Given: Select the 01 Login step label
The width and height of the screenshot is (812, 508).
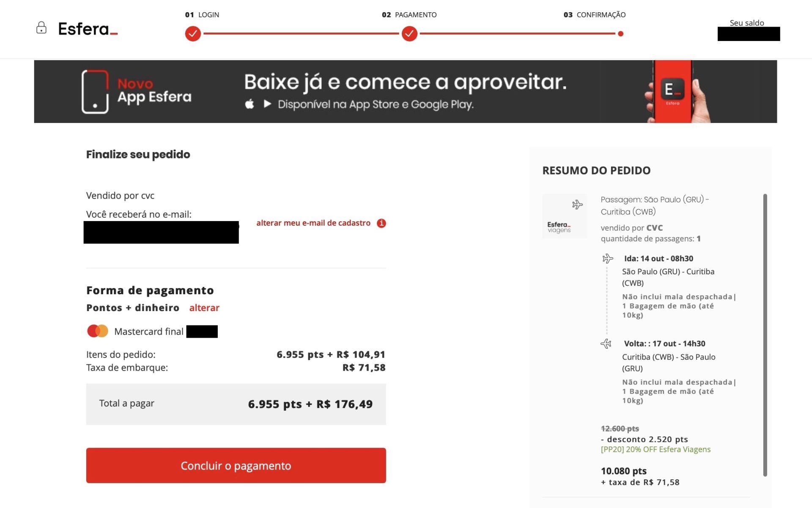Looking at the screenshot, I should click(202, 15).
